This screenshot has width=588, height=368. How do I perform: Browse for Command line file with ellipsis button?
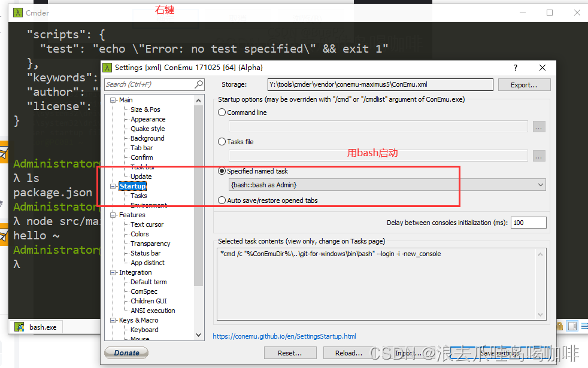click(x=539, y=127)
